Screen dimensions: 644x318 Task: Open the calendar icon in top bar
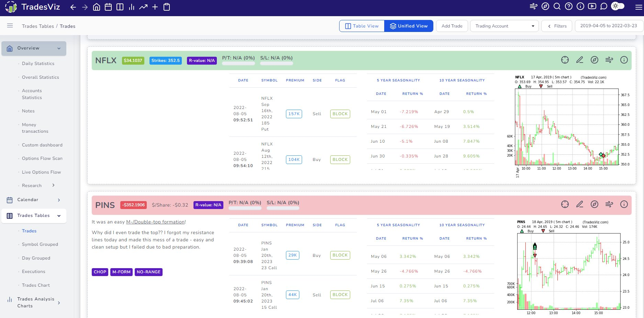[108, 7]
